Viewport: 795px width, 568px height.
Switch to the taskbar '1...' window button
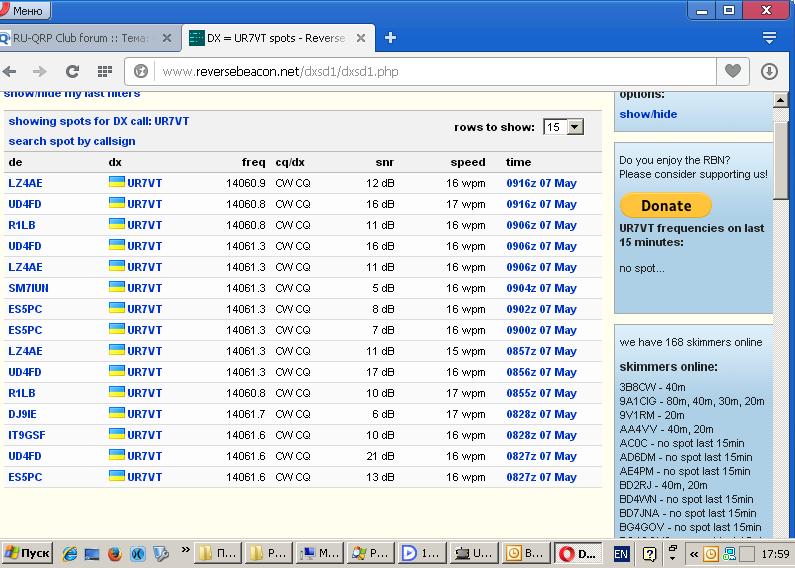click(422, 553)
